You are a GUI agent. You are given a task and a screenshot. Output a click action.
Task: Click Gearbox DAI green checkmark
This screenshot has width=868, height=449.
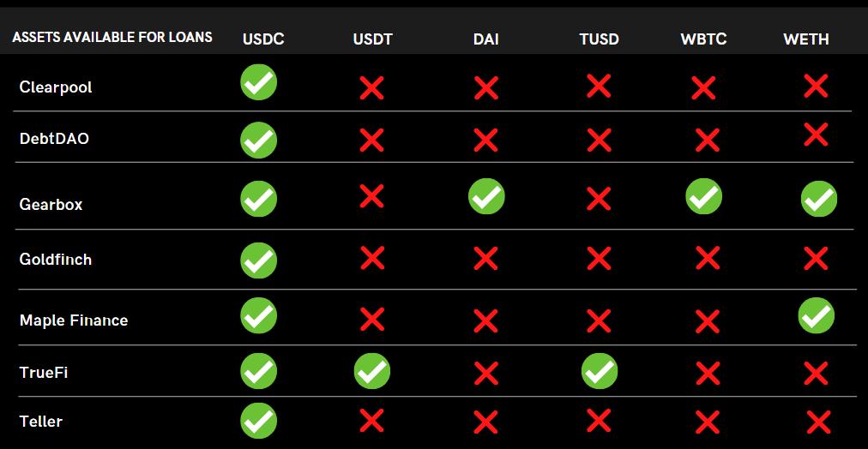pos(486,197)
